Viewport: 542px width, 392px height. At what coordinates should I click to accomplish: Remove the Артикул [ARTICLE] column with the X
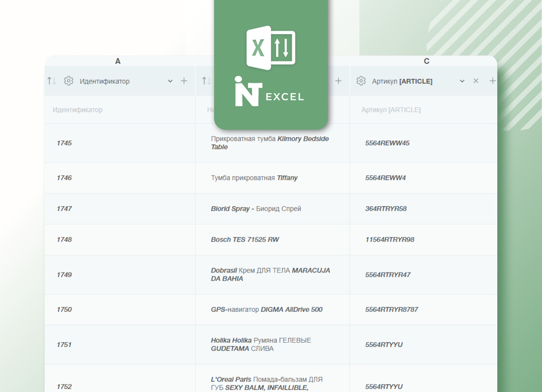[476, 81]
